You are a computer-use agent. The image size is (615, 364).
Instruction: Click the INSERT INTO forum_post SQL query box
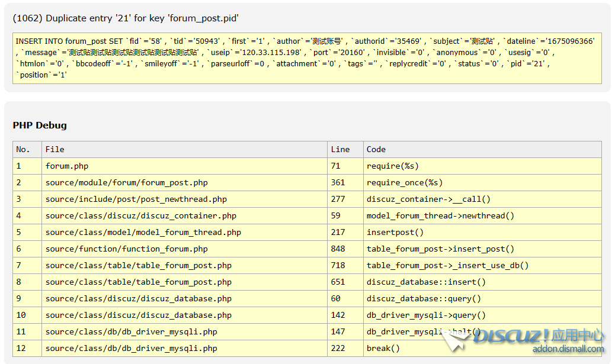pyautogui.click(x=307, y=58)
